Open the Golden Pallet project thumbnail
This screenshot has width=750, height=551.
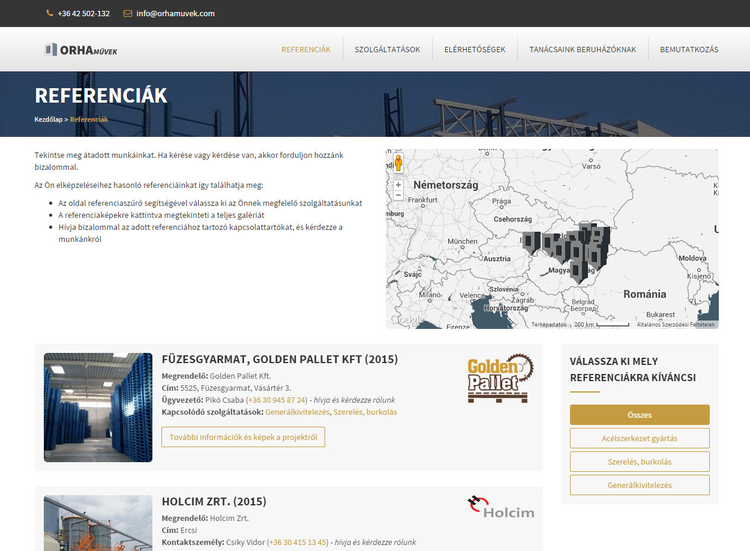[98, 407]
